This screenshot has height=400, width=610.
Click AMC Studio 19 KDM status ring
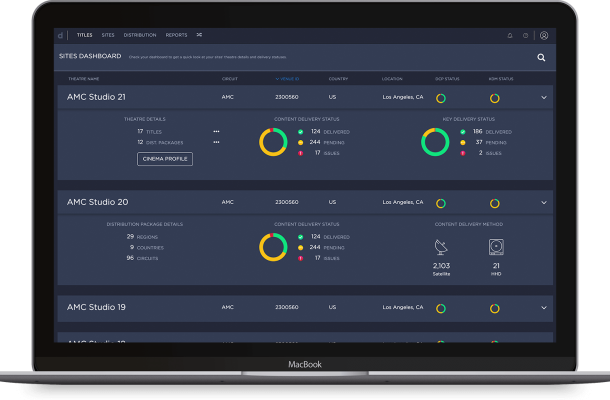(x=494, y=307)
